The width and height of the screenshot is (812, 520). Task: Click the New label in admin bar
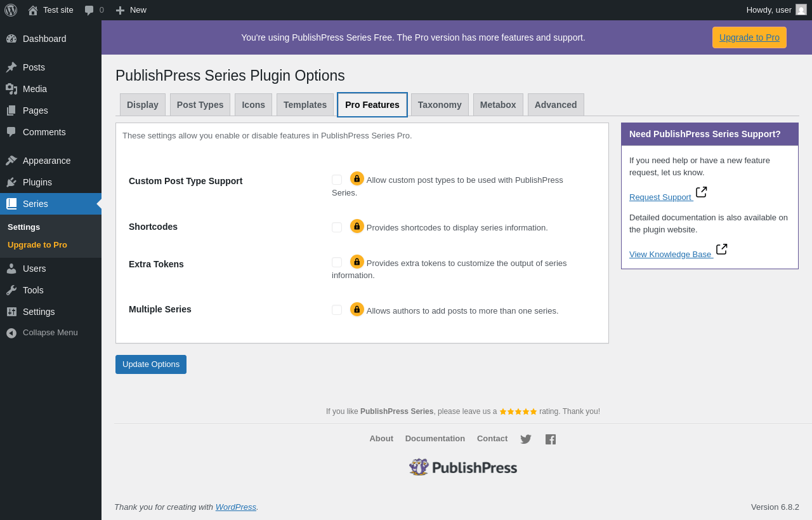tap(138, 10)
